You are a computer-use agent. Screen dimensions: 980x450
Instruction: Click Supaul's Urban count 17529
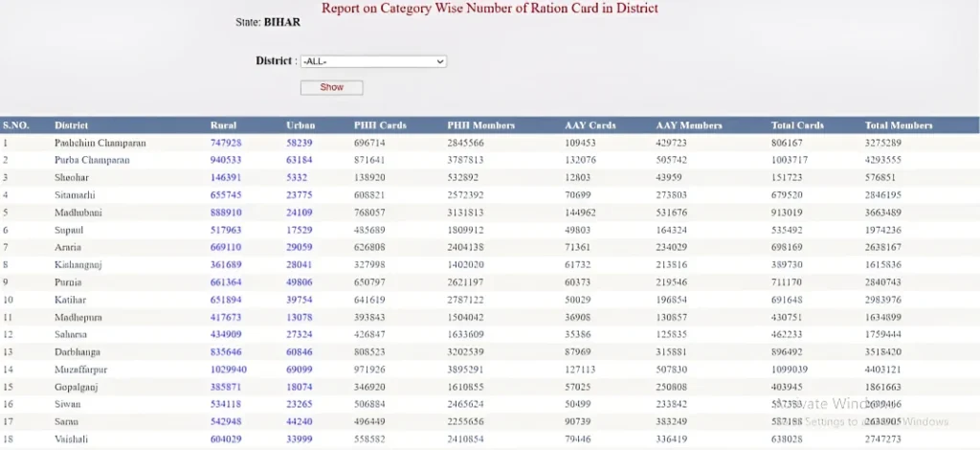(300, 230)
